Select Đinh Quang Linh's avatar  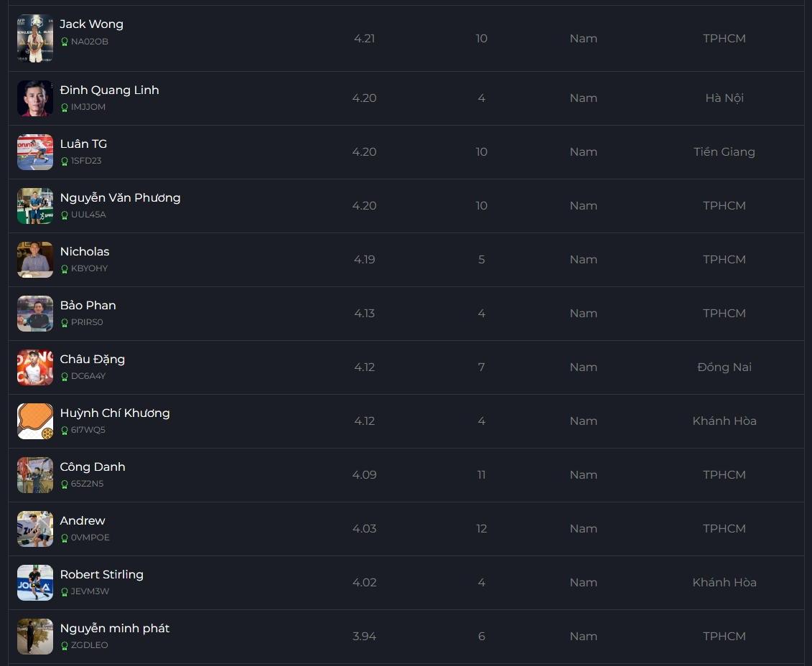(34, 98)
